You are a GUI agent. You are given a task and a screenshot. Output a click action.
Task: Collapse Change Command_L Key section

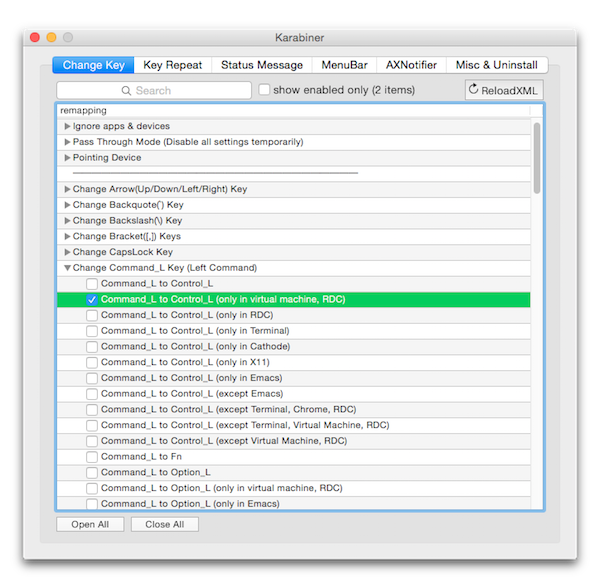click(67, 268)
